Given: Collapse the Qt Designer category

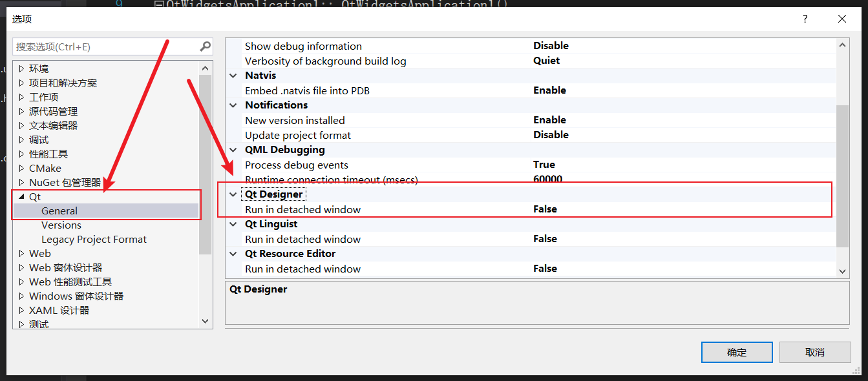Looking at the screenshot, I should click(233, 194).
